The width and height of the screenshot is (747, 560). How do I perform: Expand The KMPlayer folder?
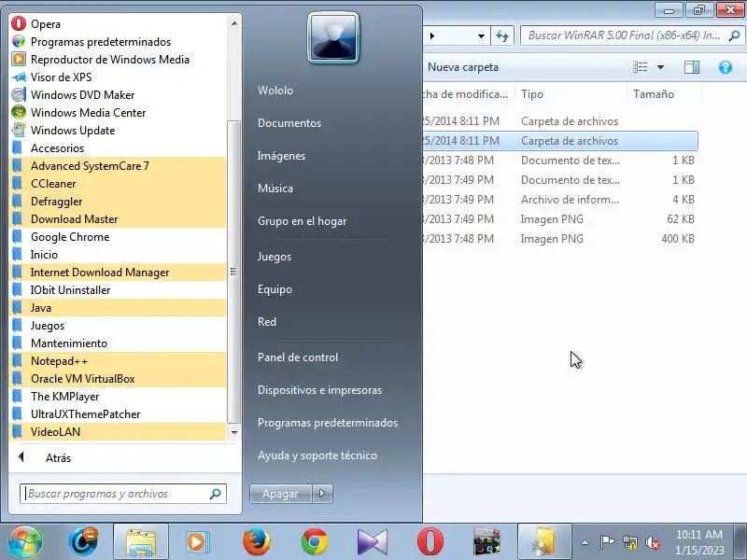118,396
